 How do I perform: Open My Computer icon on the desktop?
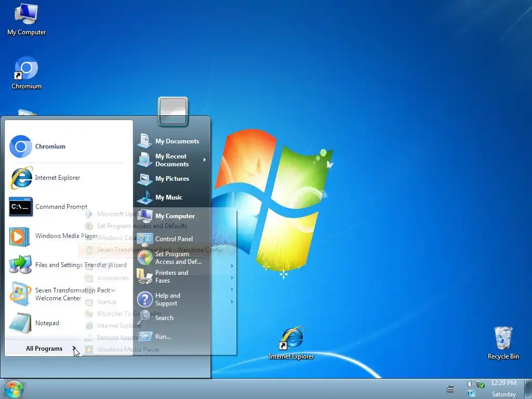coord(26,19)
